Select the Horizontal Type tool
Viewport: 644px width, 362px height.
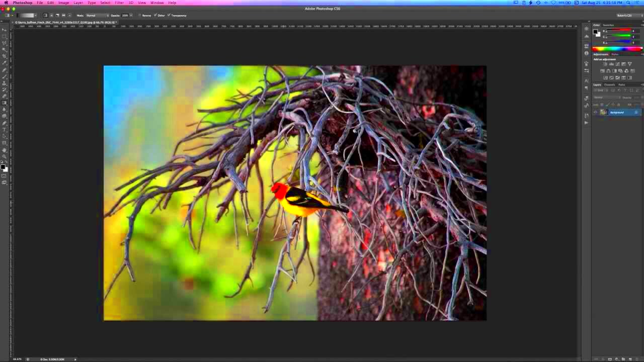(x=5, y=130)
